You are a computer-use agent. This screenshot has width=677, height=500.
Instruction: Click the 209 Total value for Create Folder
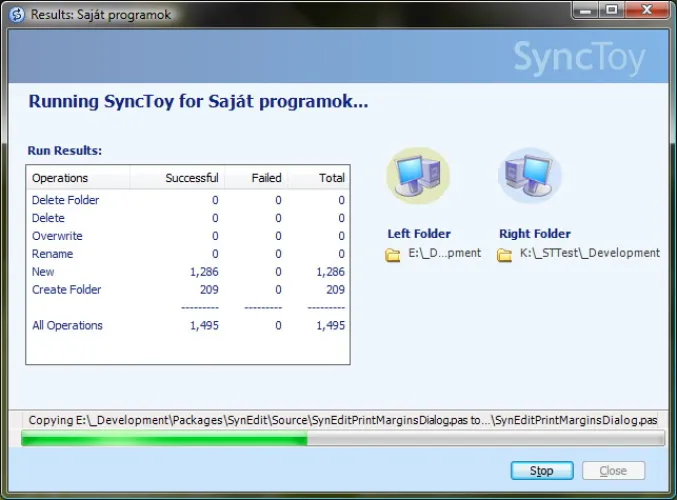pyautogui.click(x=335, y=289)
